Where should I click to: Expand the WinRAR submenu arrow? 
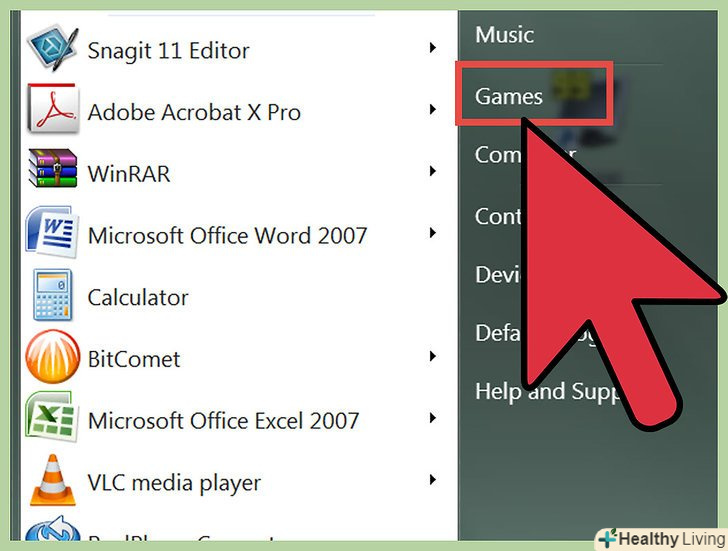coord(433,171)
